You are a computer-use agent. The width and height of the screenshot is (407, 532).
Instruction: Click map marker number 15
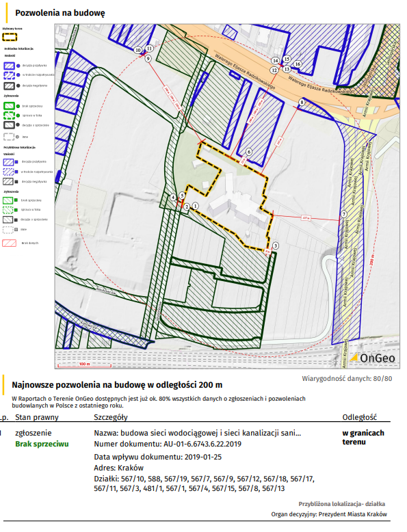[287, 59]
